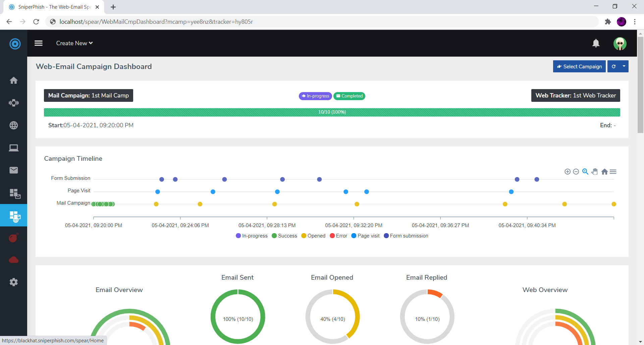Open the timeline chart export menu
Image resolution: width=644 pixels, height=345 pixels.
click(x=613, y=171)
